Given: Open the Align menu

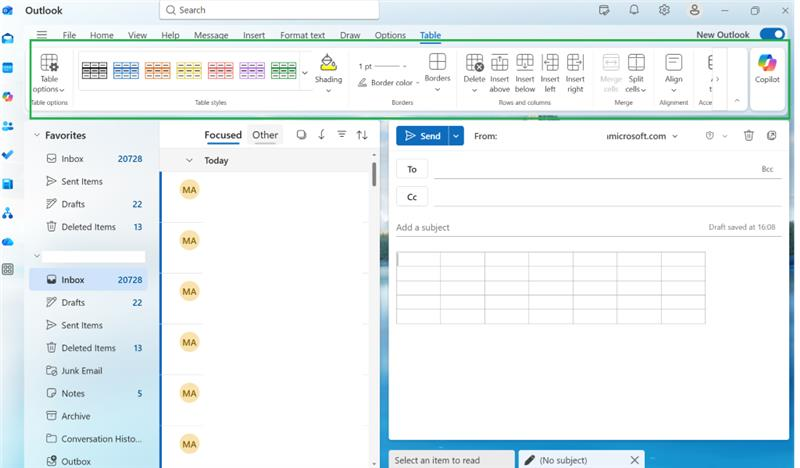Looking at the screenshot, I should pyautogui.click(x=673, y=74).
